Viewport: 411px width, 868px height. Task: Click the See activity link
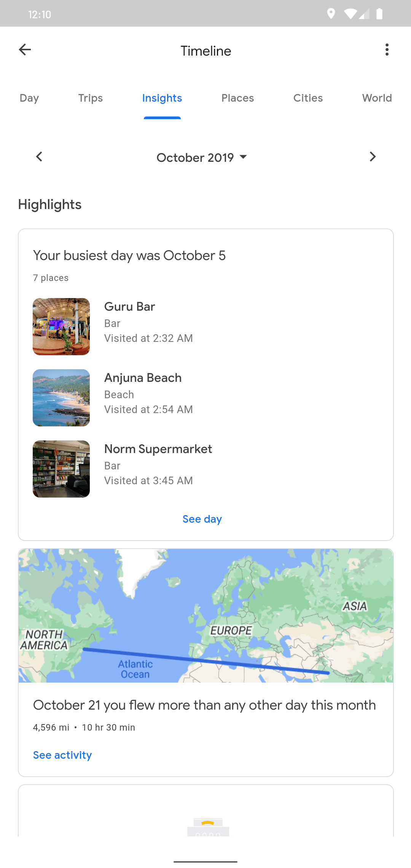pyautogui.click(x=62, y=755)
